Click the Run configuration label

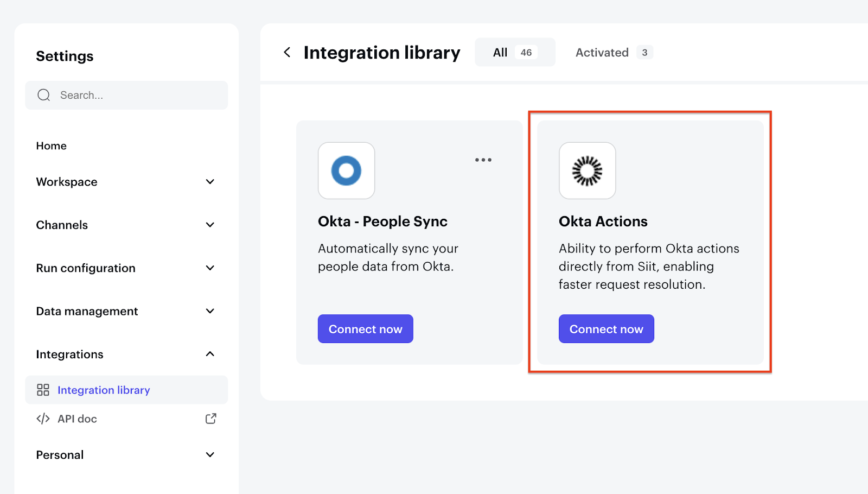(x=86, y=268)
